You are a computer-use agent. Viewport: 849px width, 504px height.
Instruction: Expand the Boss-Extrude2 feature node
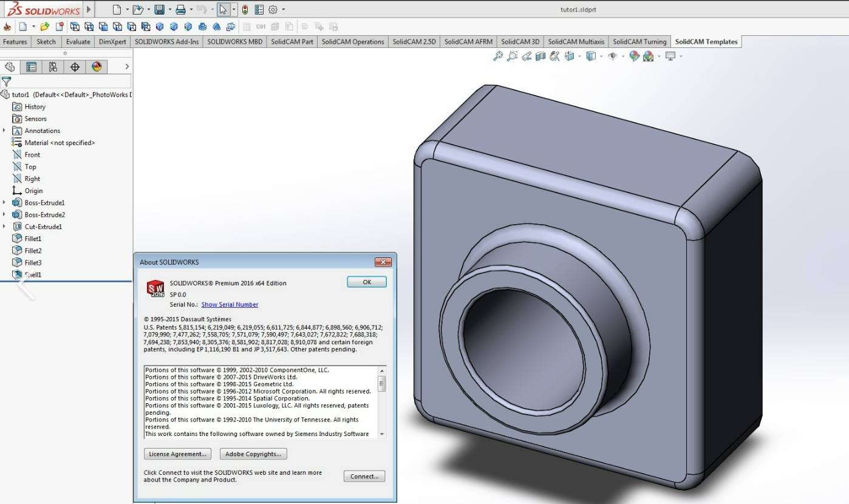tap(4, 214)
